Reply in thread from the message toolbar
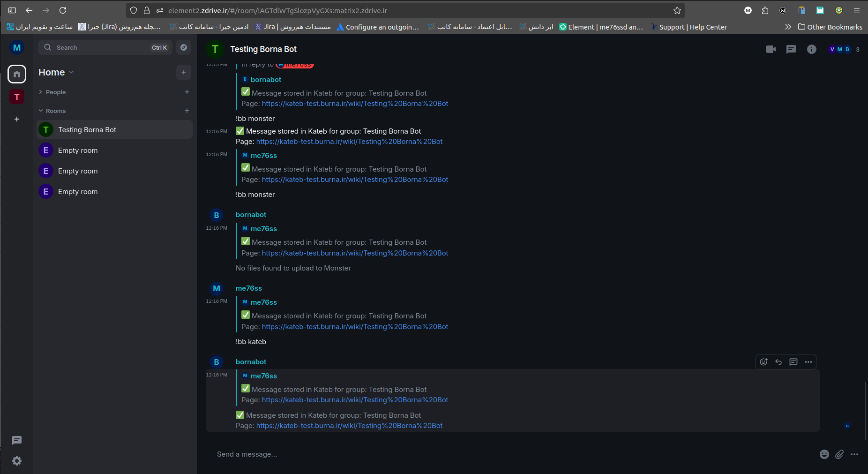This screenshot has height=474, width=868. (793, 362)
